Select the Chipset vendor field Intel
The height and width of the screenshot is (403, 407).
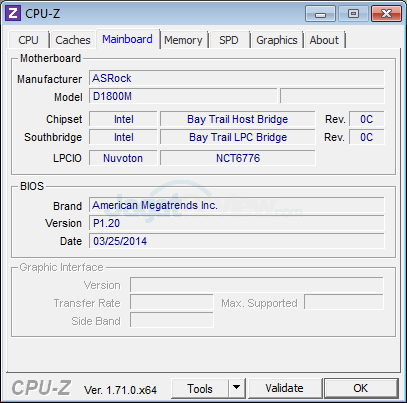click(123, 119)
